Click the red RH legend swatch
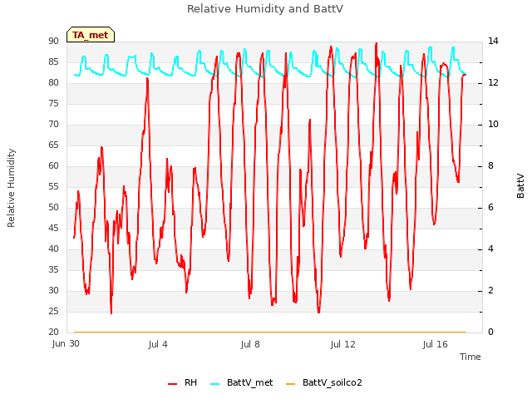The image size is (532, 399). (x=172, y=384)
